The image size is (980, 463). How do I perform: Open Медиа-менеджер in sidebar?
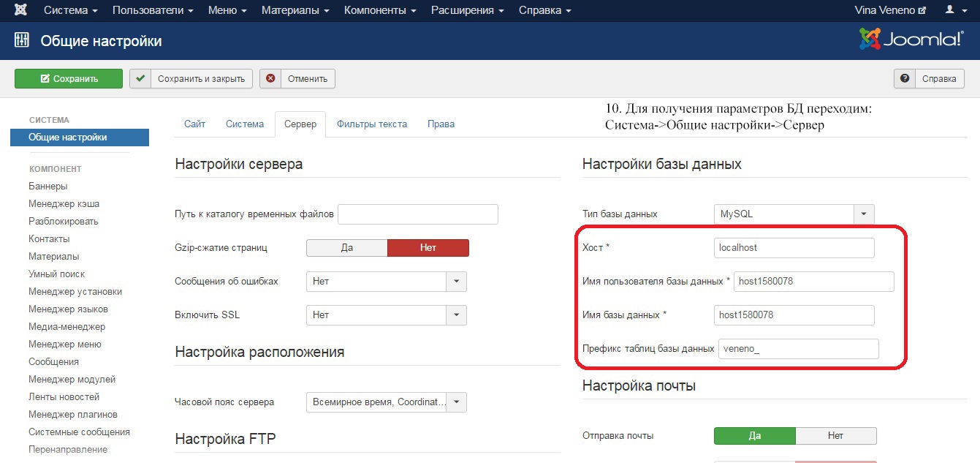coord(67,327)
